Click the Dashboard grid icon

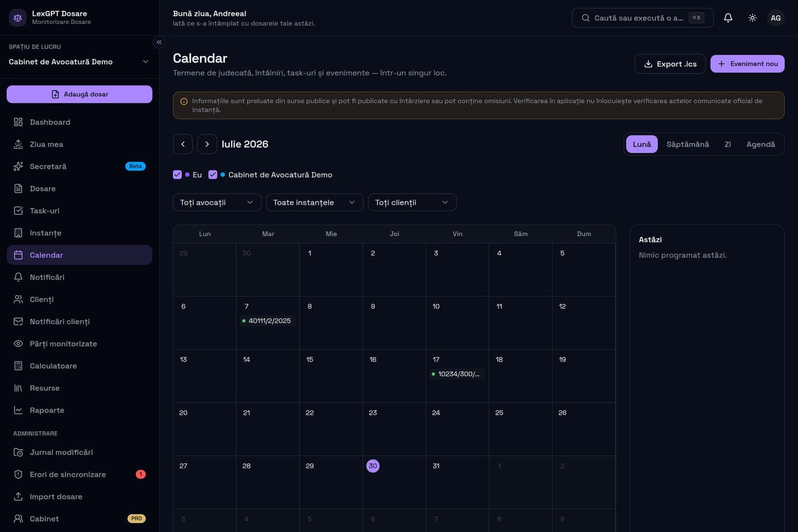click(18, 122)
